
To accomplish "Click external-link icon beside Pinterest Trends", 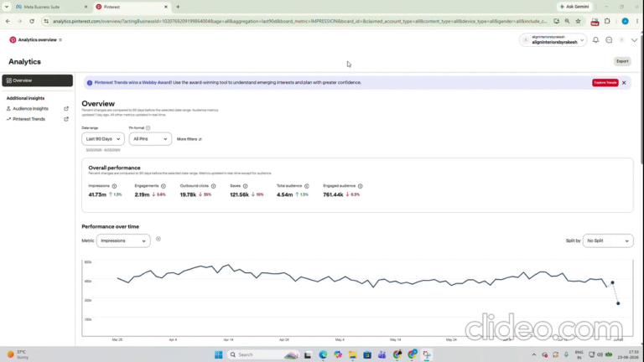I will coord(66,119).
